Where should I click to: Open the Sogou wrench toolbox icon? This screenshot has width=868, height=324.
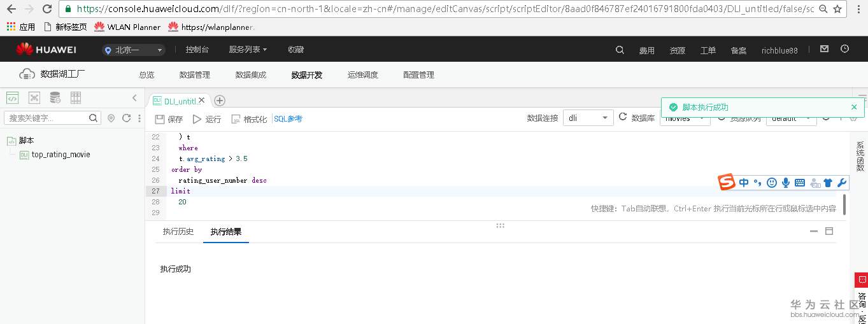841,183
